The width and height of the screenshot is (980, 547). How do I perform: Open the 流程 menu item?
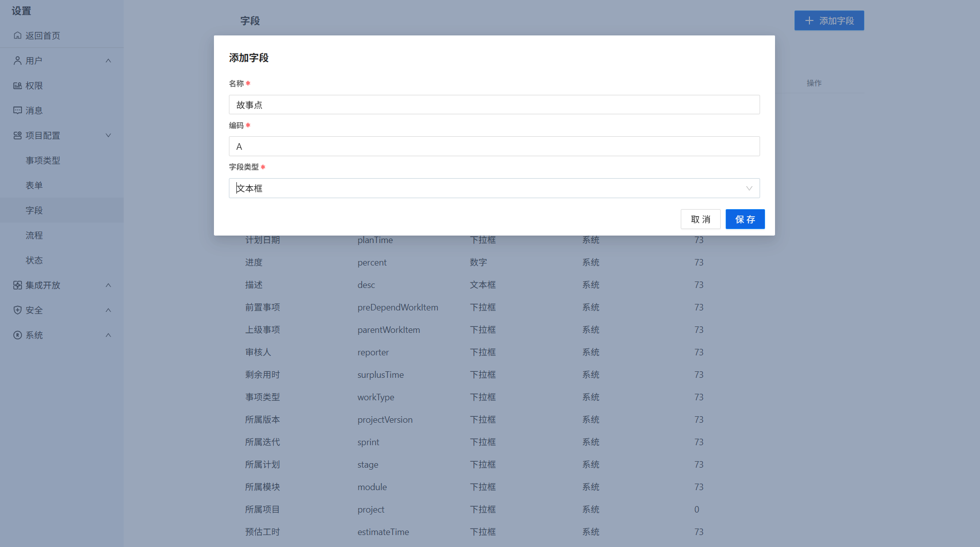click(34, 235)
